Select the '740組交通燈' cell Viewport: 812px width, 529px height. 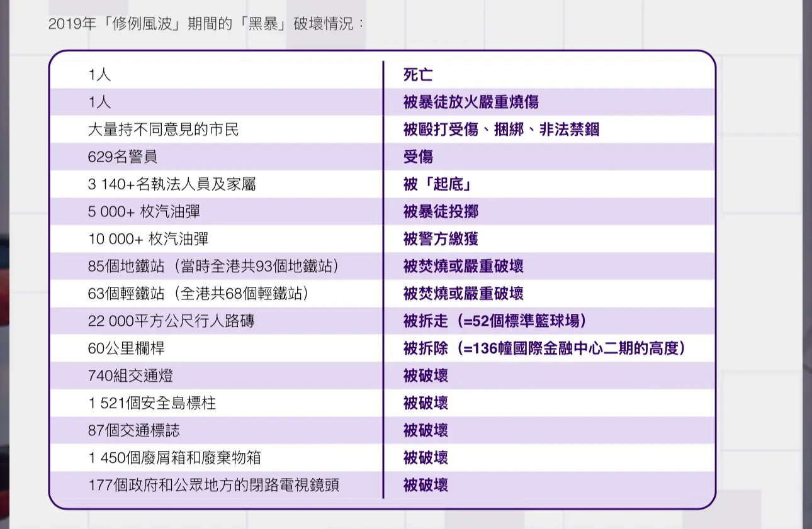[x=130, y=376]
